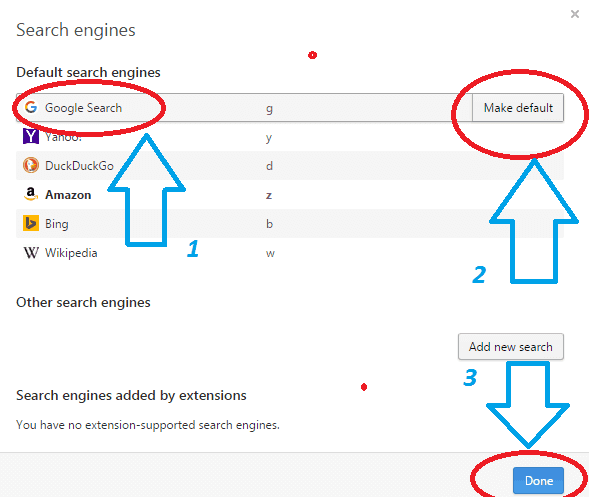589x497 pixels.
Task: Select the Wikipedia engine name
Action: coord(71,253)
